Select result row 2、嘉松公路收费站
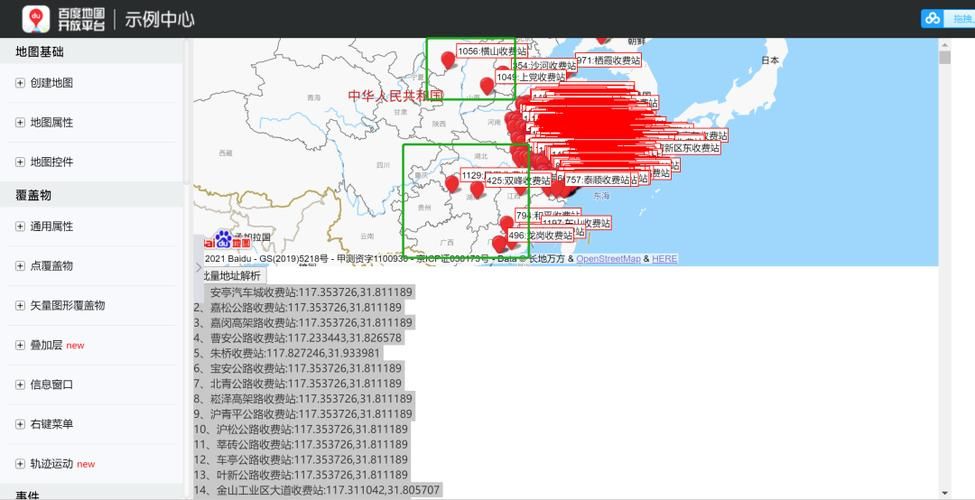 pos(298,307)
